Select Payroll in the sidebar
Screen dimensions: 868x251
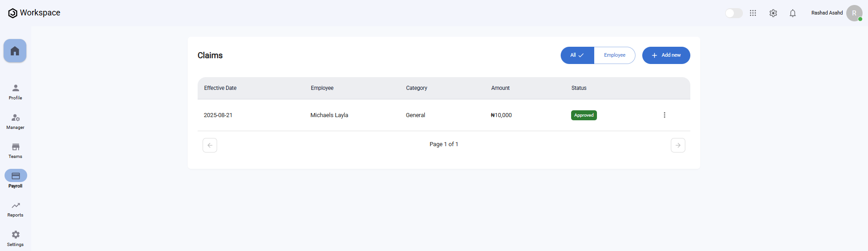click(15, 179)
